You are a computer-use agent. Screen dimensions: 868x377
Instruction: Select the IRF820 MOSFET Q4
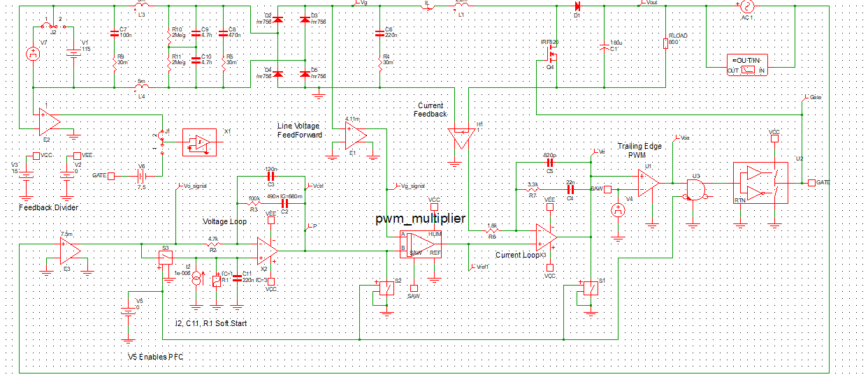pyautogui.click(x=553, y=54)
